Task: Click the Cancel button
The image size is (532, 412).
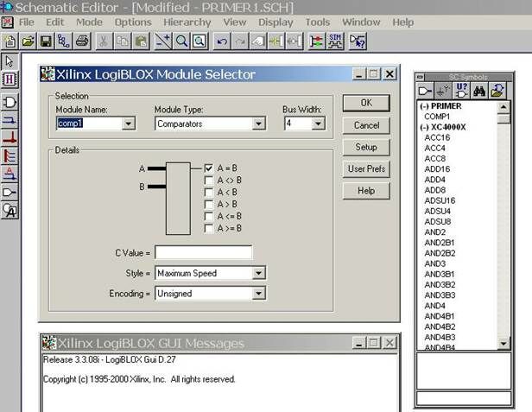Action: [366, 125]
